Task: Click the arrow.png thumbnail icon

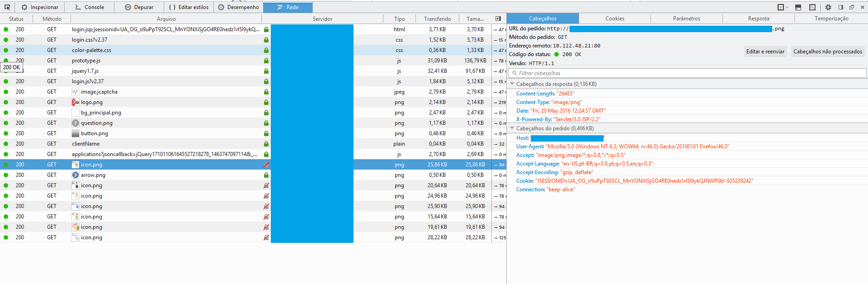Action: 75,175
